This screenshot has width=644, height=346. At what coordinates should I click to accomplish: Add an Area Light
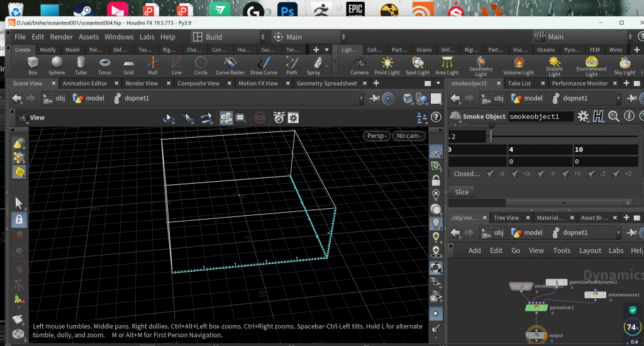click(x=447, y=66)
